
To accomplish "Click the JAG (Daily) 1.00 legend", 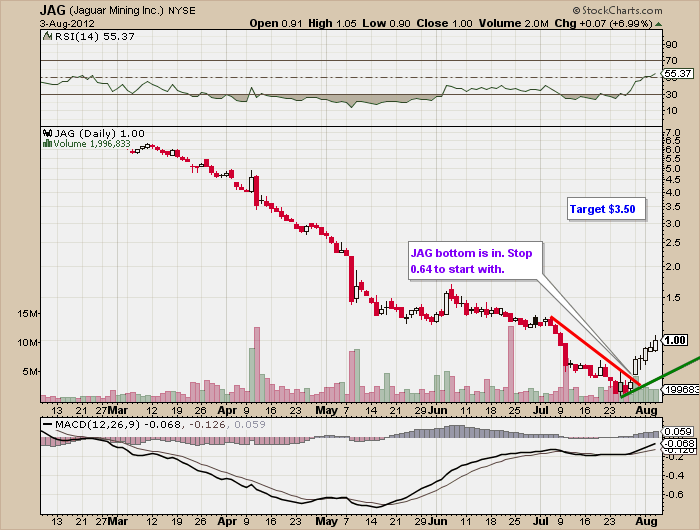I will point(99,133).
